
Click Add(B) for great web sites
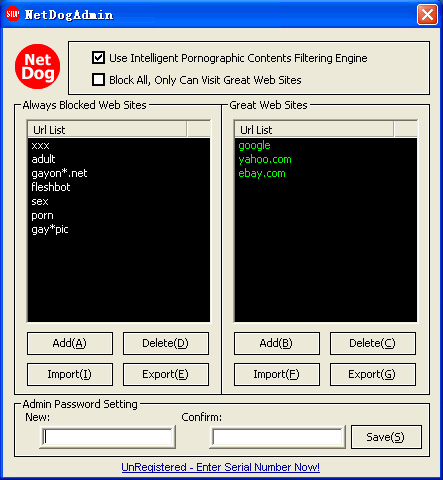pyautogui.click(x=277, y=343)
